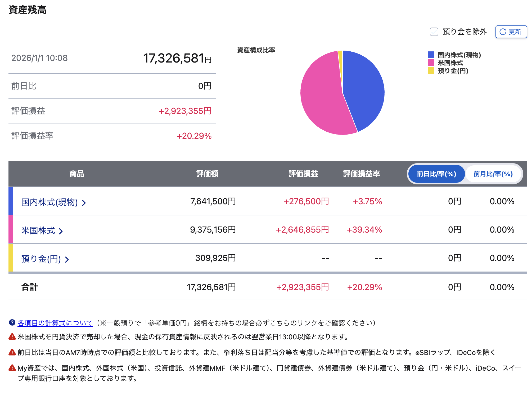Expand 米国株式 row chevron
The height and width of the screenshot is (395, 532).
coord(61,231)
